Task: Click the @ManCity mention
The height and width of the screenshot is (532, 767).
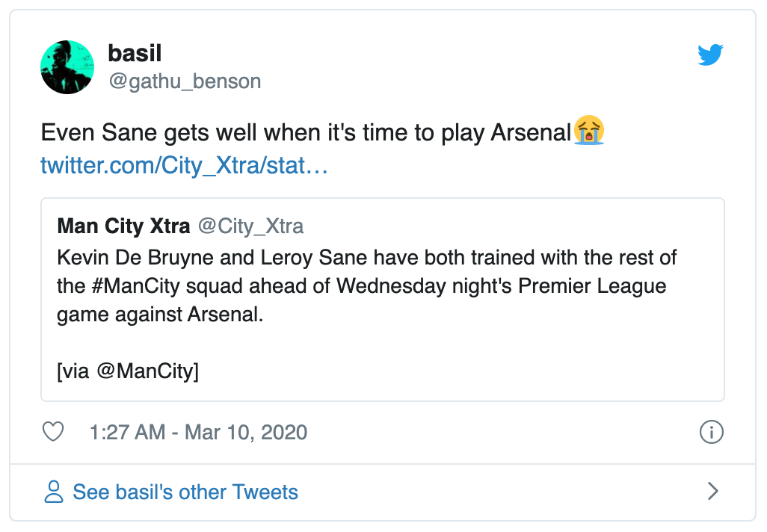Action: click(147, 371)
